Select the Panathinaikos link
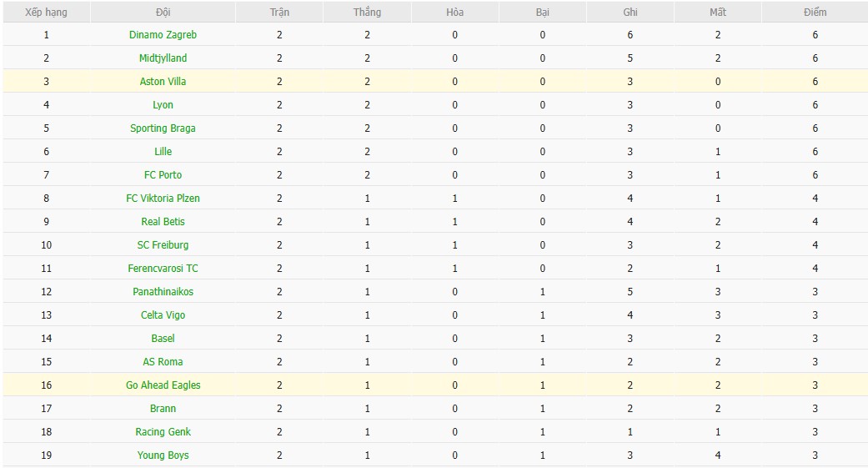 coord(163,292)
